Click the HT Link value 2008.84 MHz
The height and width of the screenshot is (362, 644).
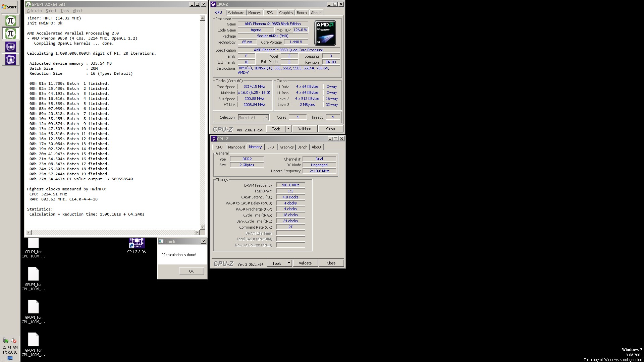click(254, 105)
